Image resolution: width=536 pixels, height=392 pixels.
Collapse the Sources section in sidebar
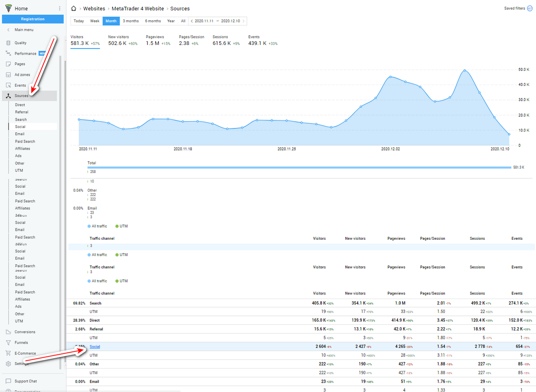pos(30,96)
